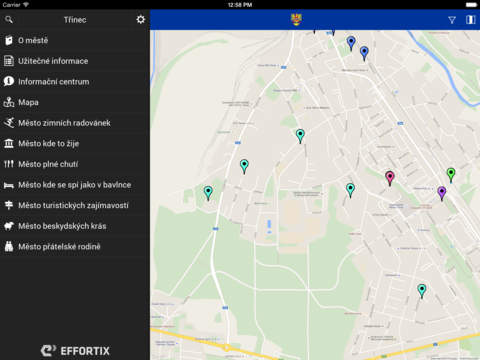
Task: Click the cutlery icon for Město plné chutí
Action: point(9,164)
